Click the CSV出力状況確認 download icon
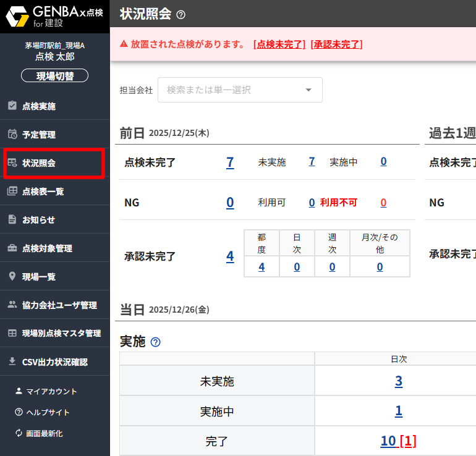The height and width of the screenshot is (456, 476). click(x=12, y=361)
